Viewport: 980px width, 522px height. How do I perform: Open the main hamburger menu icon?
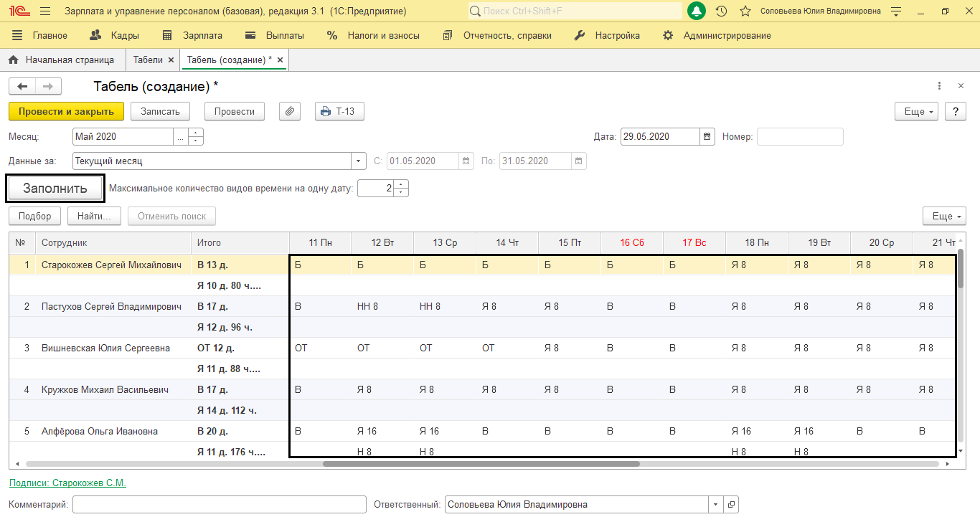coord(45,11)
